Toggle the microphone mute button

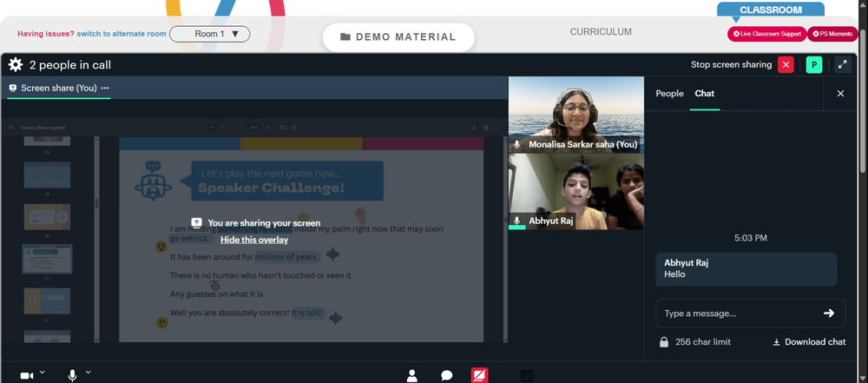[x=73, y=376]
